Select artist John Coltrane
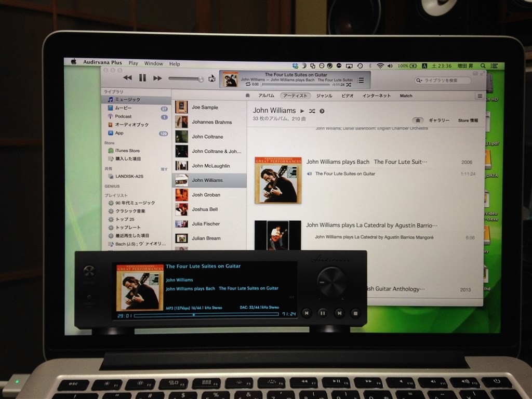The height and width of the screenshot is (399, 532). point(209,137)
